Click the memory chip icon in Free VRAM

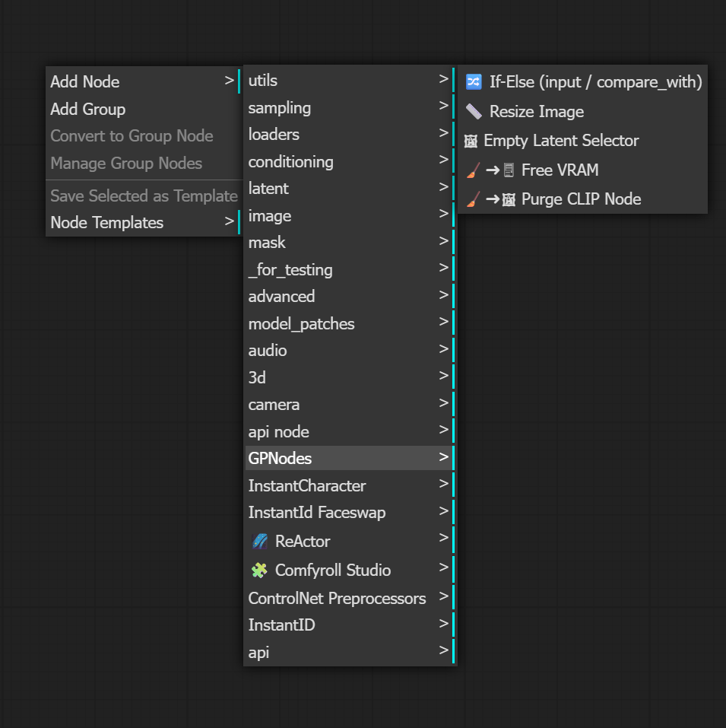tap(509, 170)
